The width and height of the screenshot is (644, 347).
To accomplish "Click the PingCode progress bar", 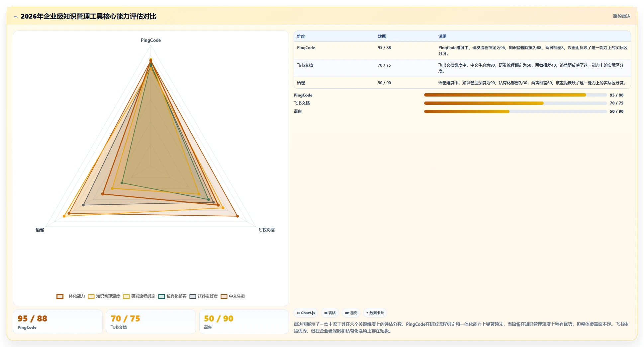I will [x=515, y=95].
